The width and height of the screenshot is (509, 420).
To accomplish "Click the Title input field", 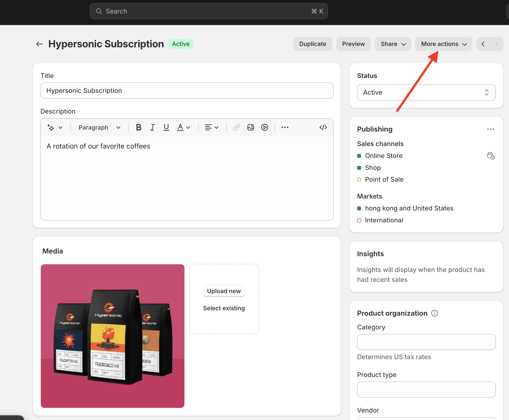I will 187,91.
